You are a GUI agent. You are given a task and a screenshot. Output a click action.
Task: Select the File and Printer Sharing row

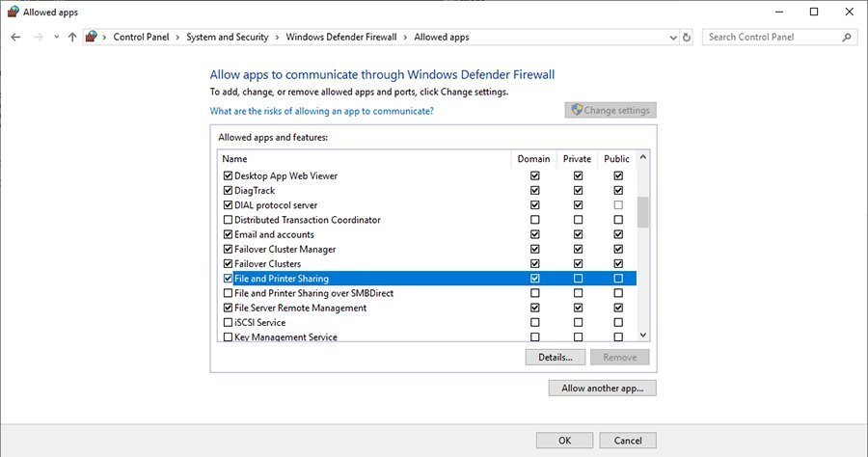(x=427, y=279)
